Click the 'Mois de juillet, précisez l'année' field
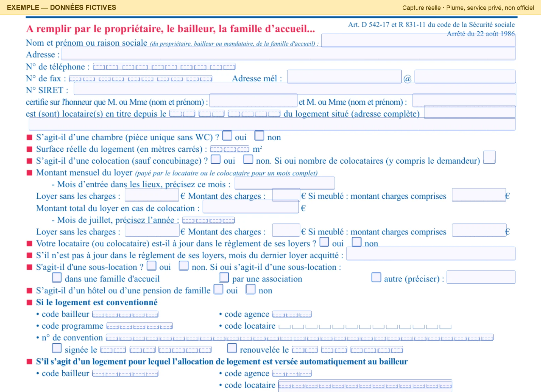 (x=208, y=220)
